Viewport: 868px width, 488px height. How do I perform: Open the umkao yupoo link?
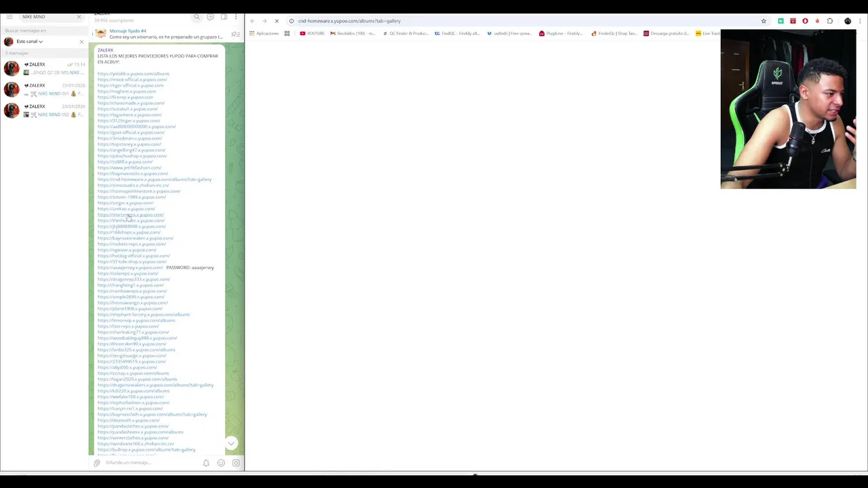126,209
